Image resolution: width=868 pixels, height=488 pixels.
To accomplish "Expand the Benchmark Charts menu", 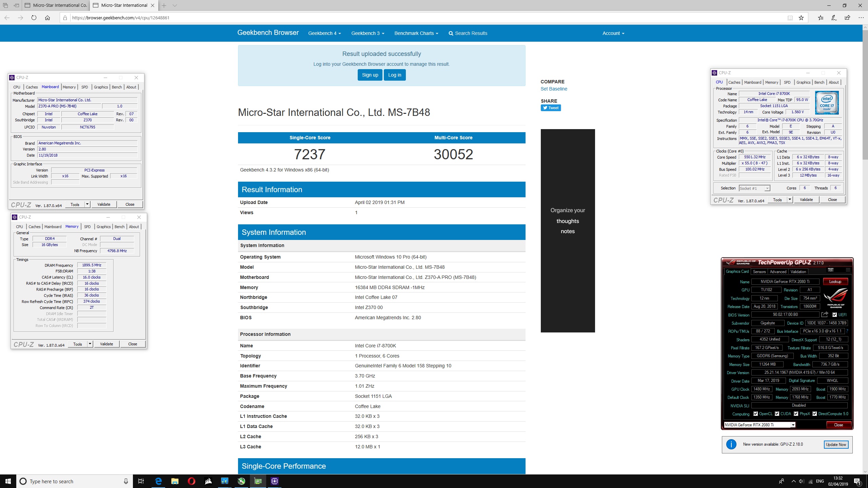I will [416, 33].
